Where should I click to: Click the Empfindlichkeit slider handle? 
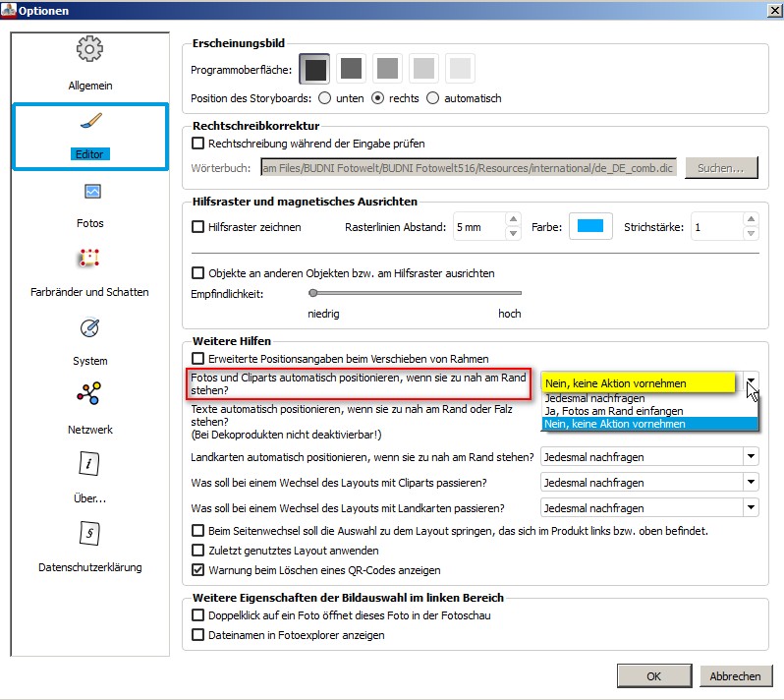click(x=313, y=293)
